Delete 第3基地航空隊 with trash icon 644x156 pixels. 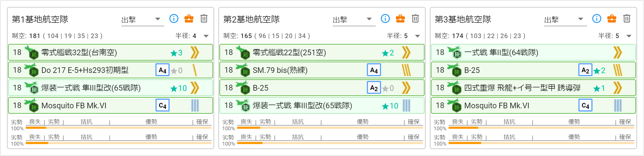coord(627,18)
